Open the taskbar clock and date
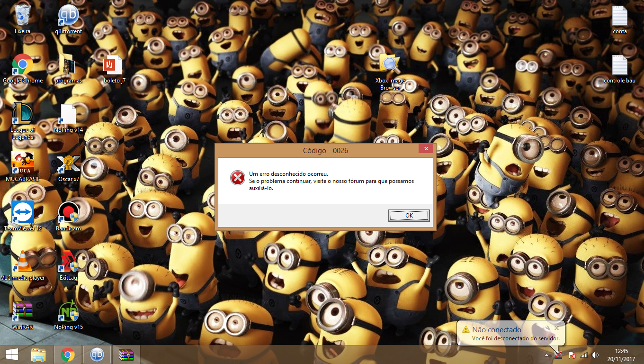 [x=622, y=355]
